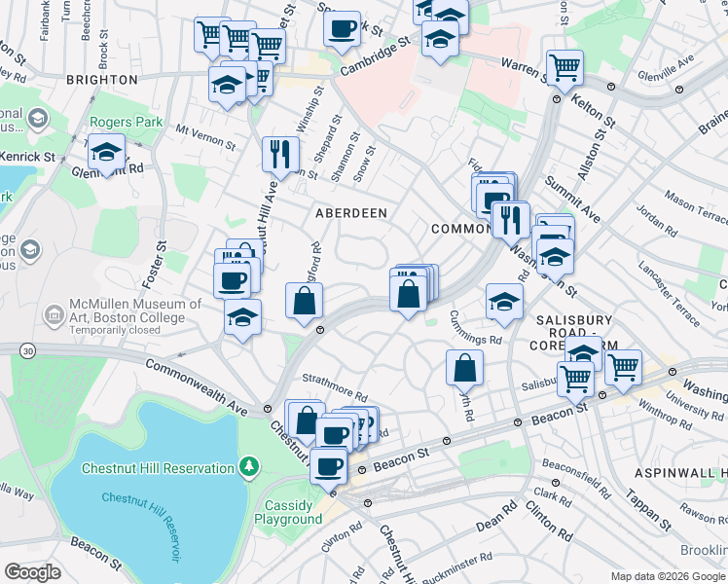Click the Map data ©2026 Google attribution
The image size is (728, 584).
click(x=668, y=577)
